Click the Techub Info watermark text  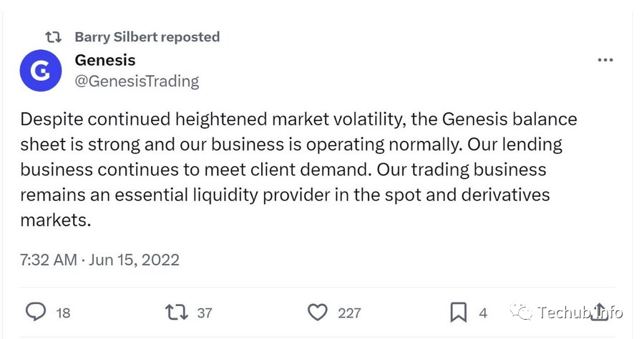point(580,312)
